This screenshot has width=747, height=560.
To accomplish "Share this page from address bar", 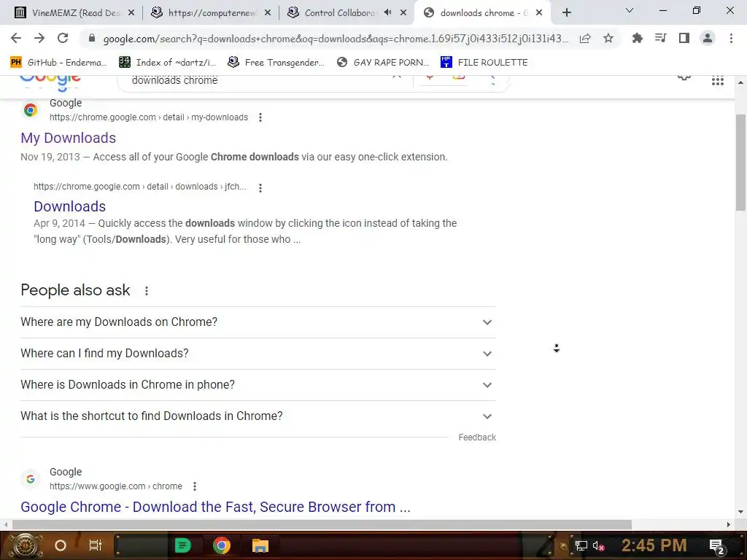I will (x=585, y=38).
